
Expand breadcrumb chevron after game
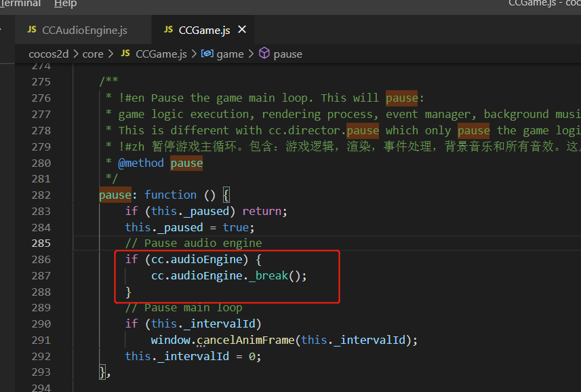[x=251, y=54]
